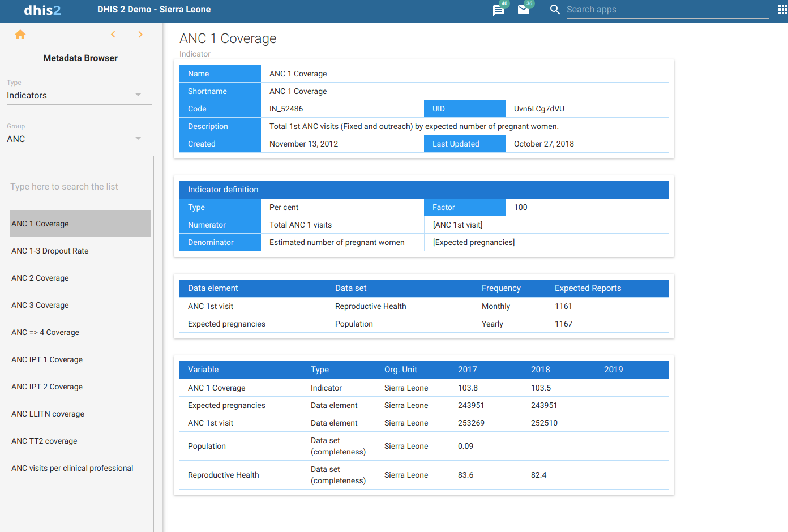Click the 2019 column header
This screenshot has width=788, height=532.
613,370
